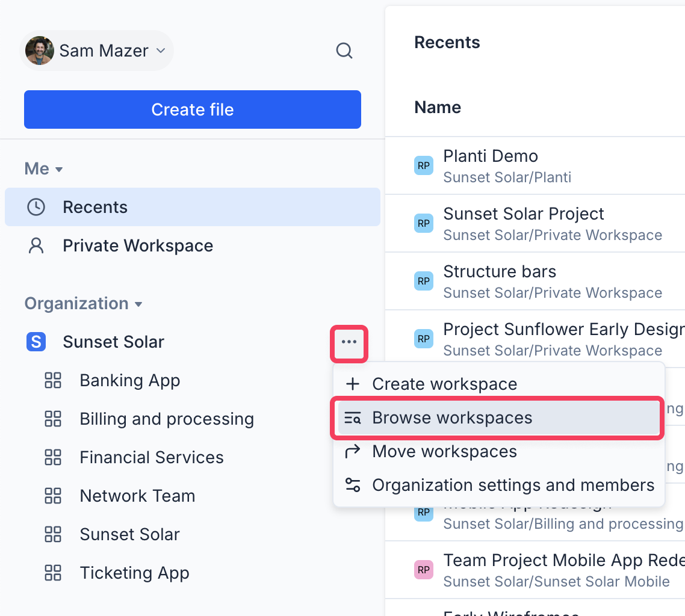The height and width of the screenshot is (616, 685).
Task: Click Sam Mazer's profile avatar
Action: (x=40, y=51)
